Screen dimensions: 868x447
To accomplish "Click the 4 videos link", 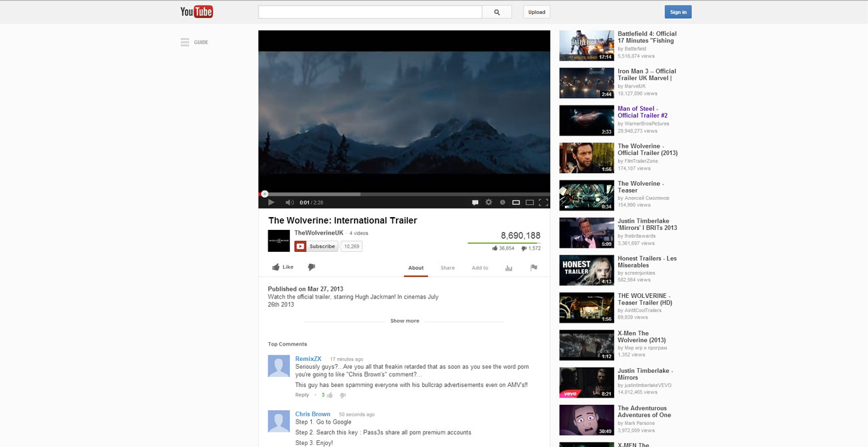I will pos(359,233).
